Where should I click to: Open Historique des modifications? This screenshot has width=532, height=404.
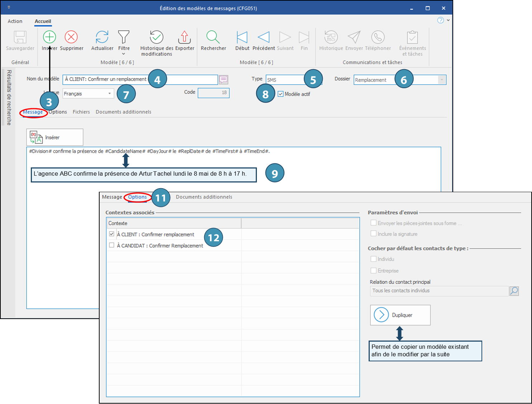[x=156, y=37]
